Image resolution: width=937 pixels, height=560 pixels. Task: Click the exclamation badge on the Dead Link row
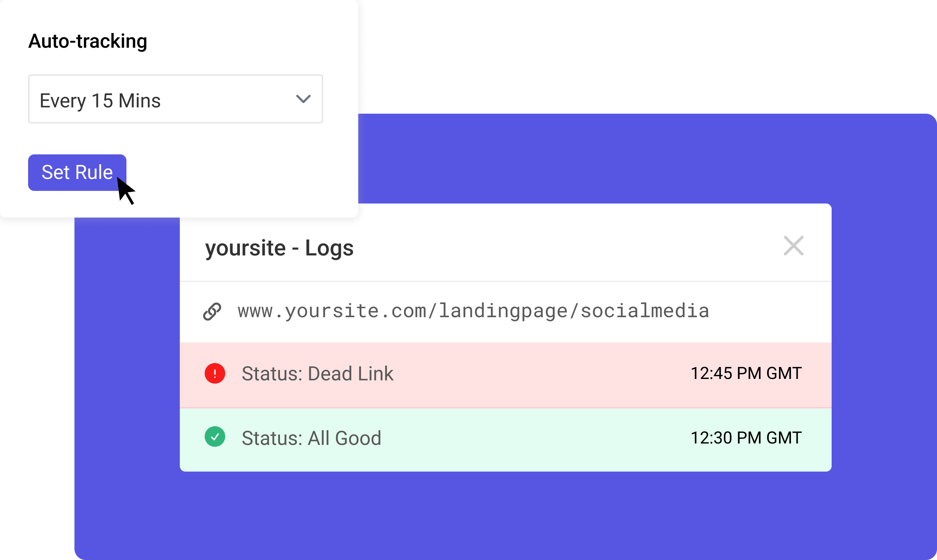pos(215,373)
